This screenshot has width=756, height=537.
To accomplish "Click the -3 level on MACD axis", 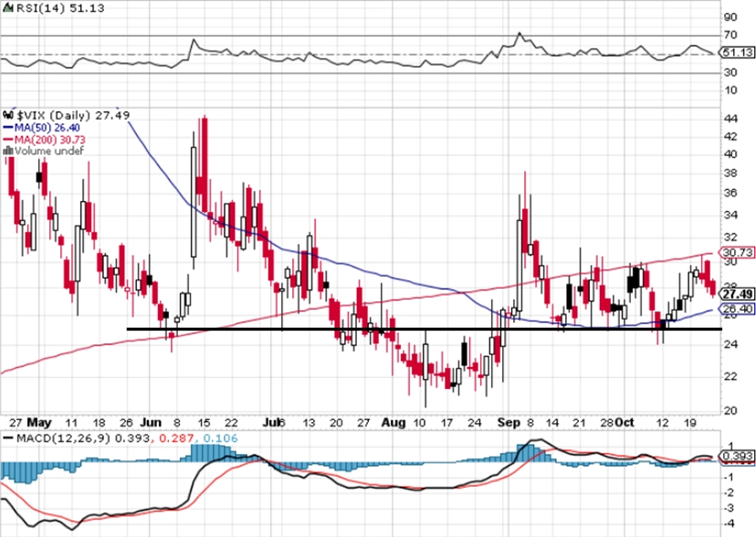I will pyautogui.click(x=729, y=508).
